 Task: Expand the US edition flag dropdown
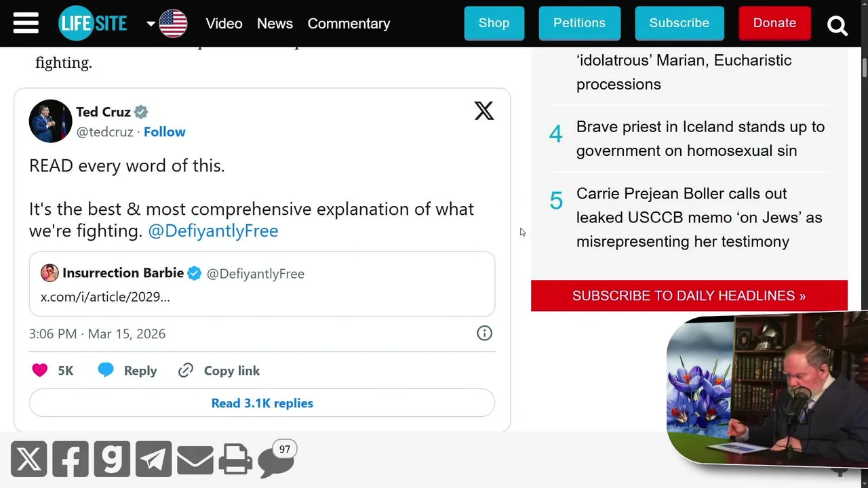pyautogui.click(x=167, y=23)
